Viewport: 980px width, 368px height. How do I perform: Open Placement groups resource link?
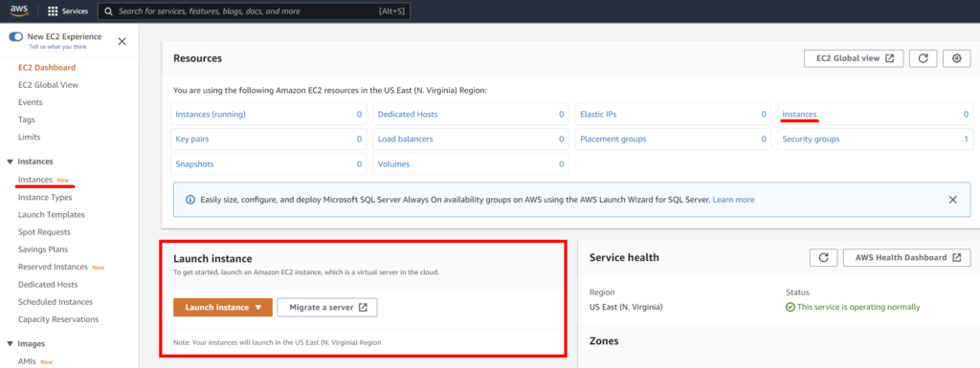613,140
